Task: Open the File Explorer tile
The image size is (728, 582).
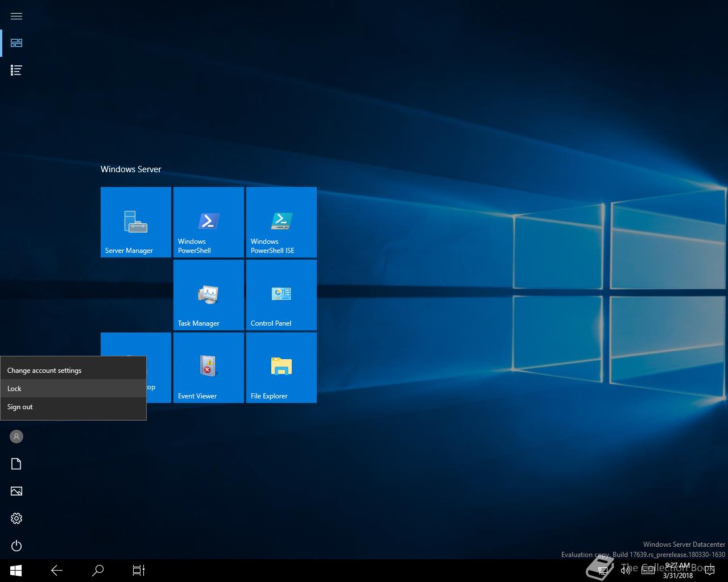Action: pyautogui.click(x=282, y=368)
